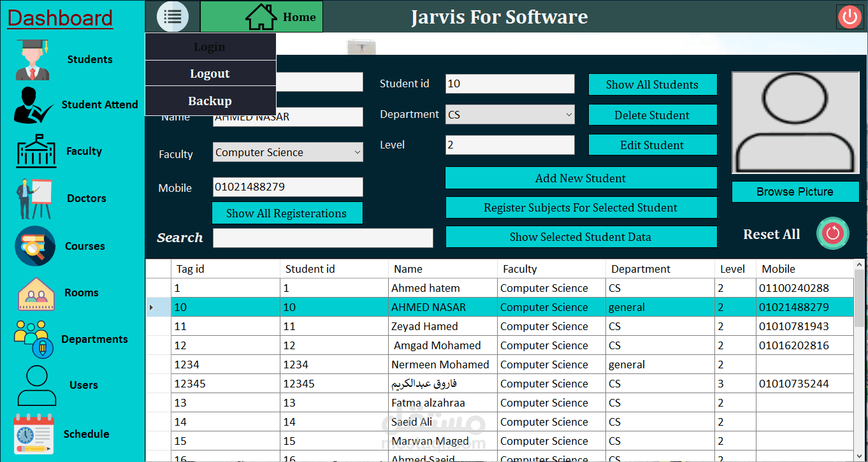Click the row header arrow for row 10
This screenshot has height=462, width=868.
pos(158,307)
